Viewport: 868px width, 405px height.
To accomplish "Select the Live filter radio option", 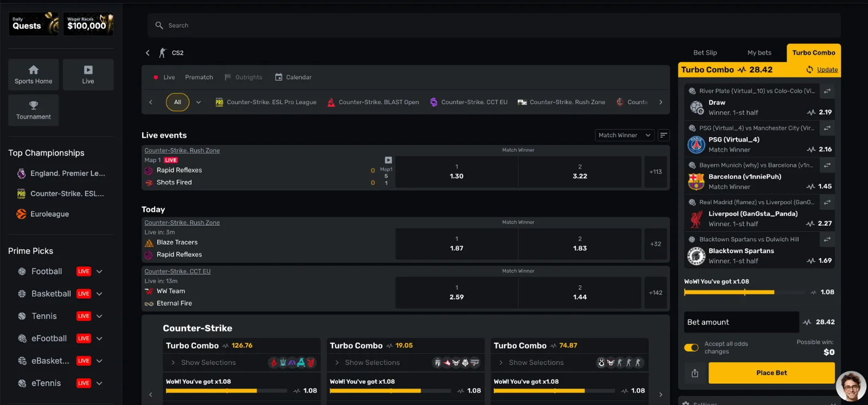I will (156, 78).
